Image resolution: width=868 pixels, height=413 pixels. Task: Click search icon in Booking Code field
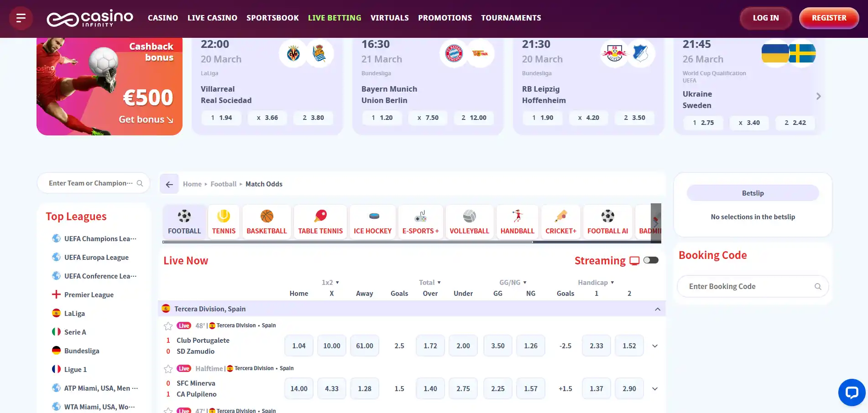(818, 286)
